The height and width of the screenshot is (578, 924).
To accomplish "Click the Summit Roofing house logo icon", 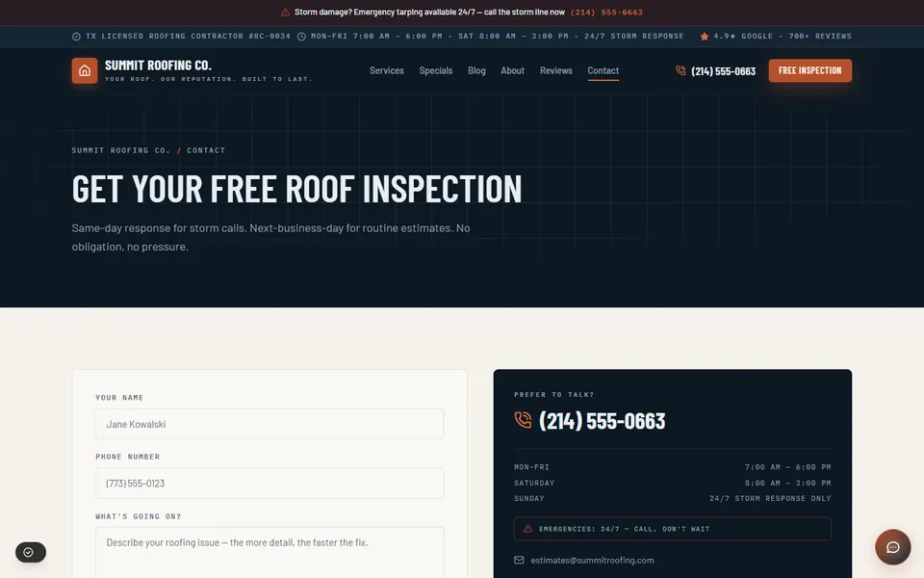I will 85,70.
